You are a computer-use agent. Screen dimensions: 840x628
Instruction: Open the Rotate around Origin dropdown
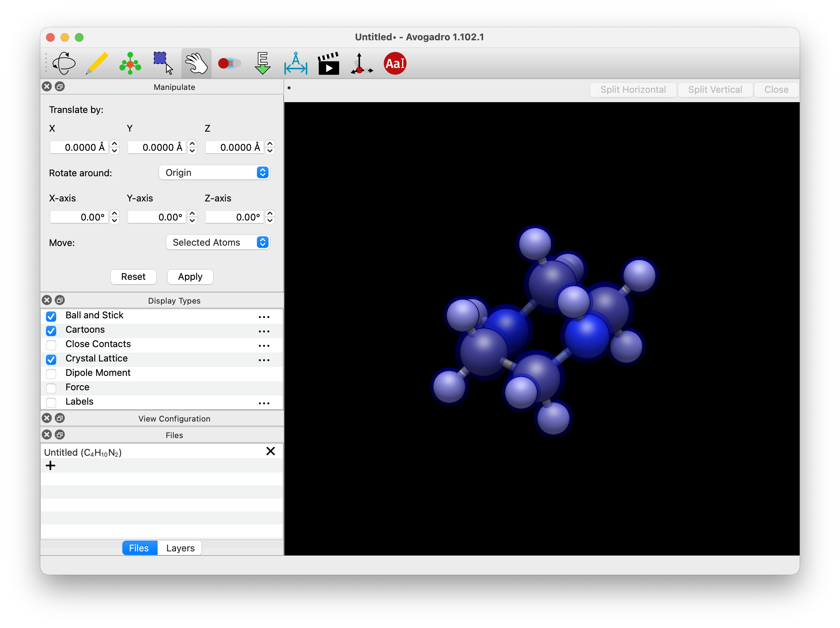(x=214, y=173)
